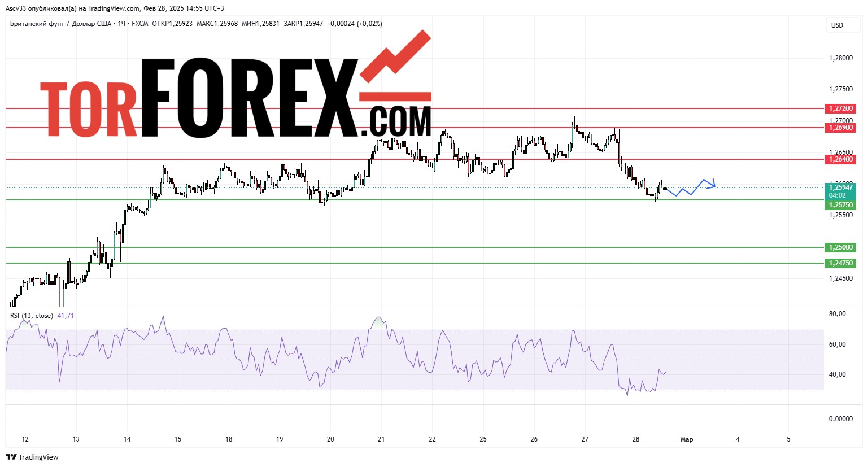Click the 1,28000 price scale value
Image resolution: width=868 pixels, height=467 pixels.
coord(840,58)
